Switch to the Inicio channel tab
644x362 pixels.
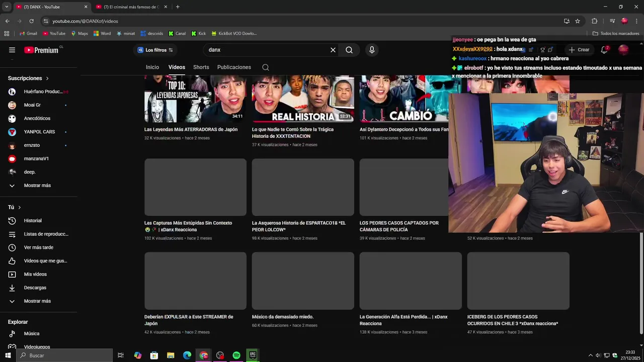pos(152,67)
